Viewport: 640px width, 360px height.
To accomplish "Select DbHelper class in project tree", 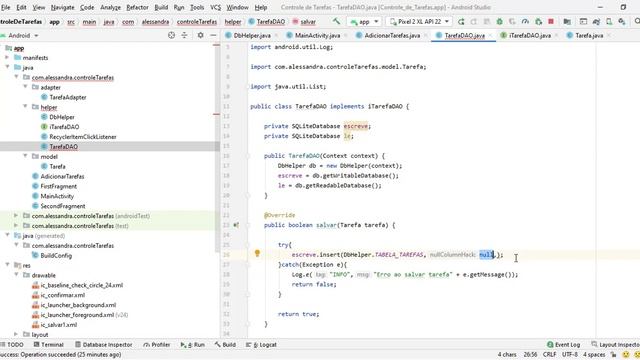I will coord(62,117).
